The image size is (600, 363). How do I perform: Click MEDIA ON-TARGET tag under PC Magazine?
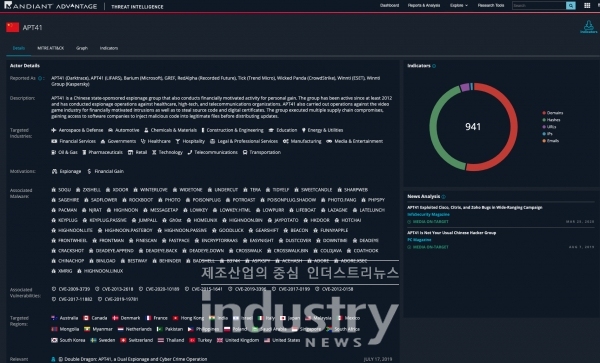point(428,247)
